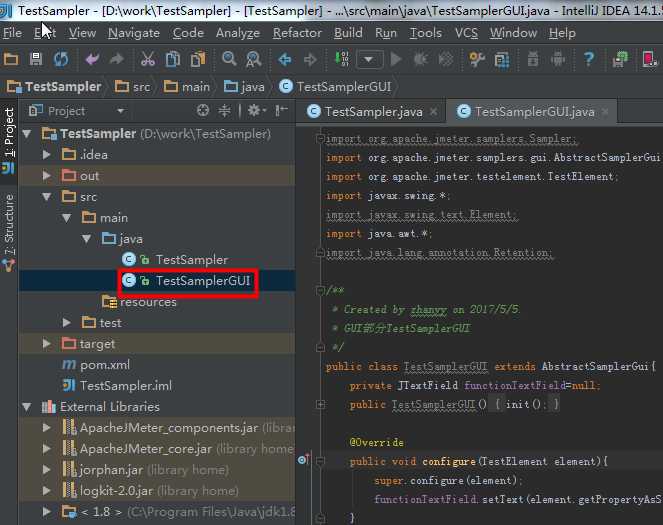This screenshot has width=663, height=525.
Task: Click the Forward navigation arrow
Action: coord(310,59)
